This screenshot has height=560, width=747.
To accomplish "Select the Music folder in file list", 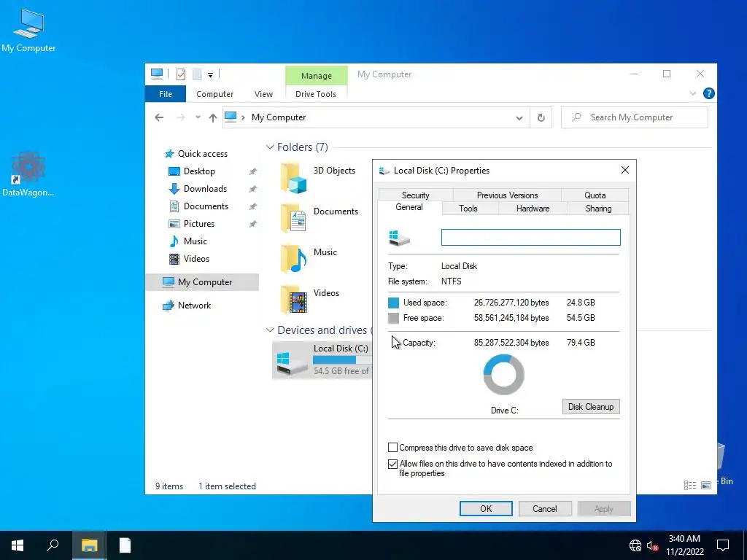I will coord(309,259).
